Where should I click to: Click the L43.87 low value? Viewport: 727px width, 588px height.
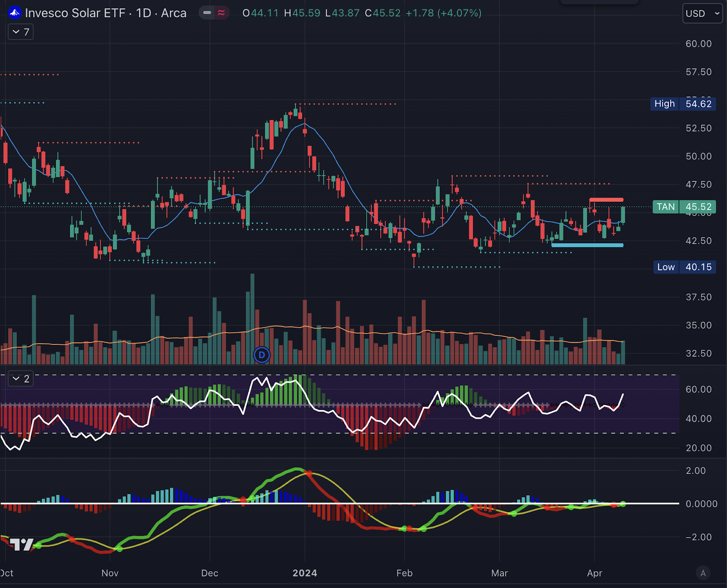click(x=343, y=13)
